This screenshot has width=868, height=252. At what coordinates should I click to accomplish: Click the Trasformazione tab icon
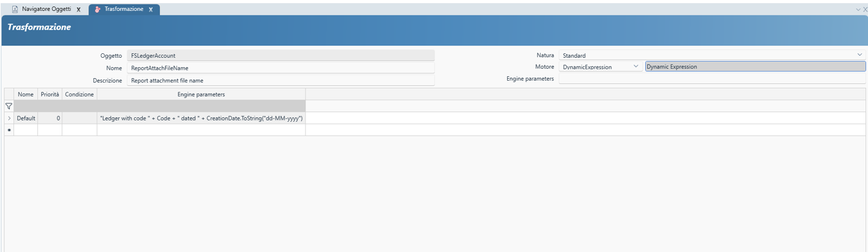pyautogui.click(x=98, y=10)
